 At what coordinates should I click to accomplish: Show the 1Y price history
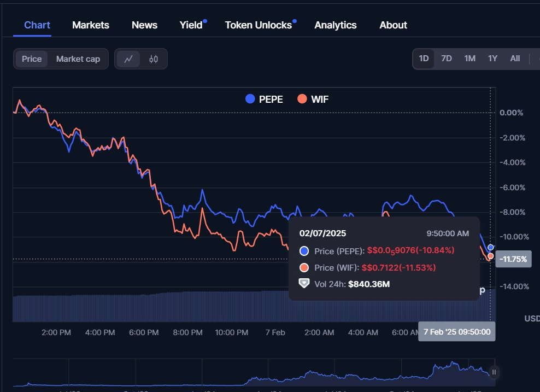coord(492,58)
